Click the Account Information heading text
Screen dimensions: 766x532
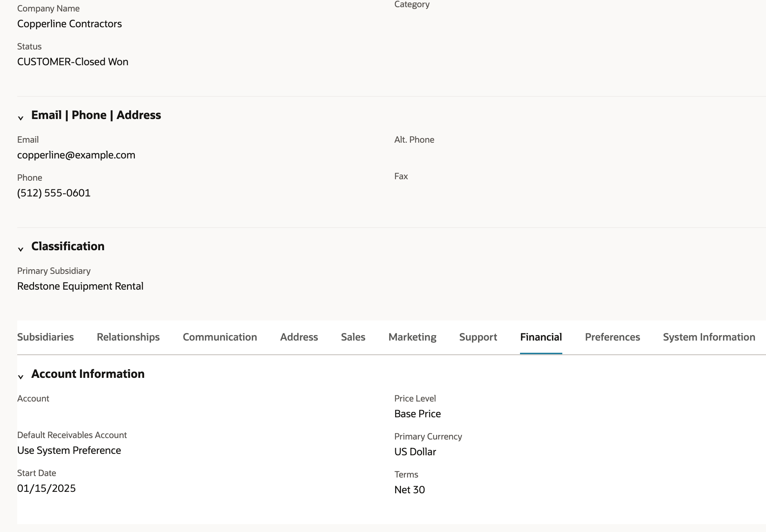[x=88, y=374]
